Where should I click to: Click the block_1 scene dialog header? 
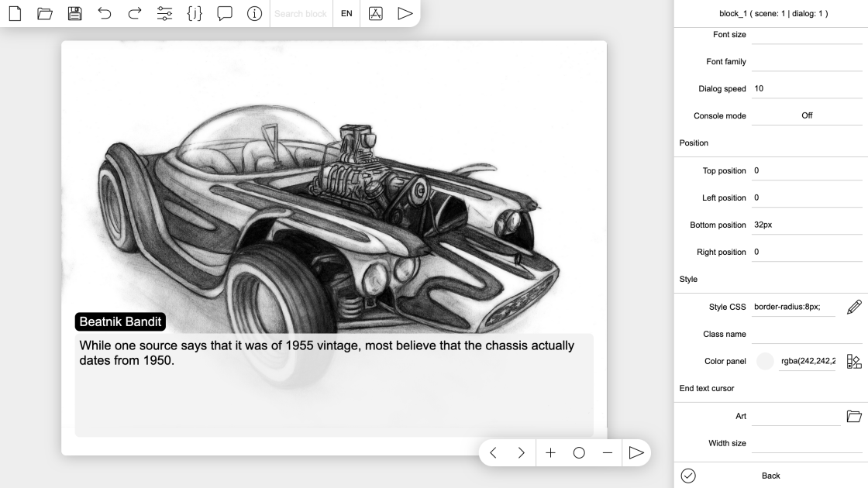click(773, 13)
